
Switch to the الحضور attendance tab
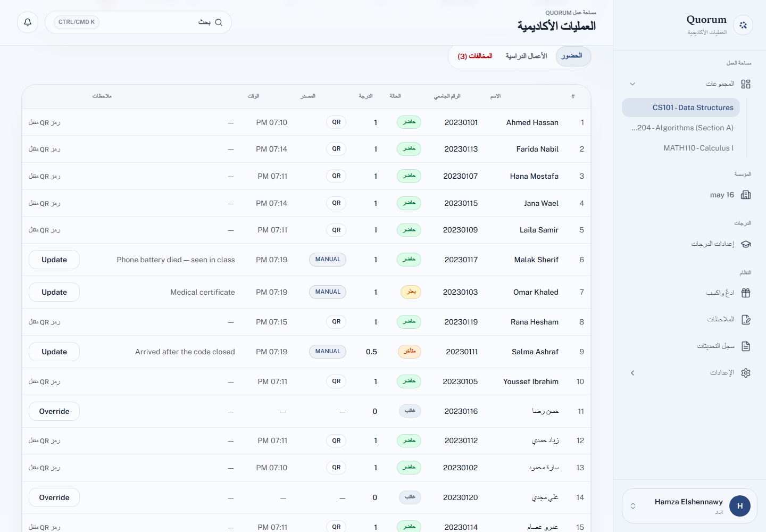(x=572, y=56)
